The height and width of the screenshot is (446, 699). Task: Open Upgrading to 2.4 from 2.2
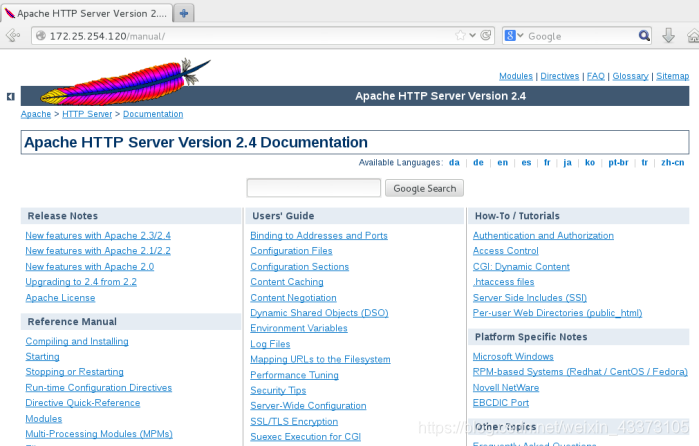81,282
